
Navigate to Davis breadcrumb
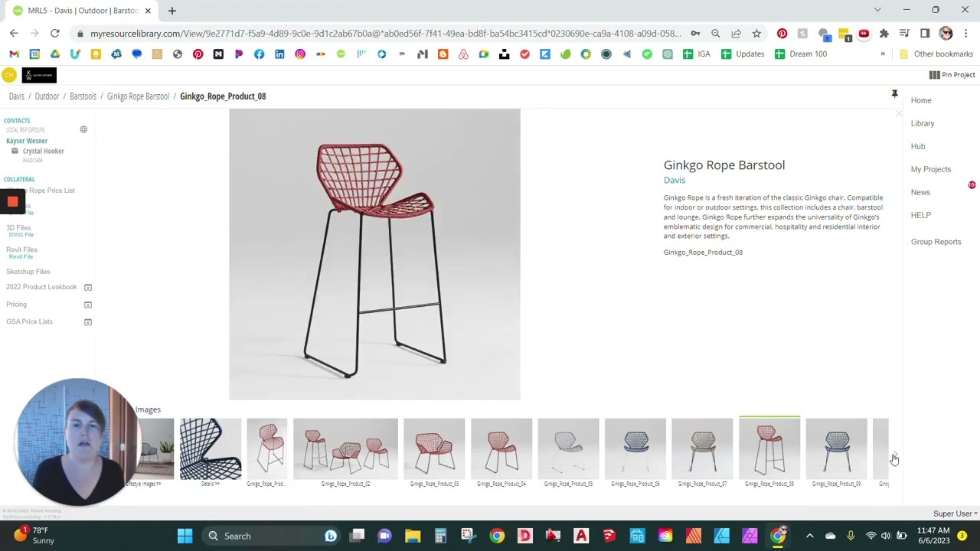click(x=17, y=96)
